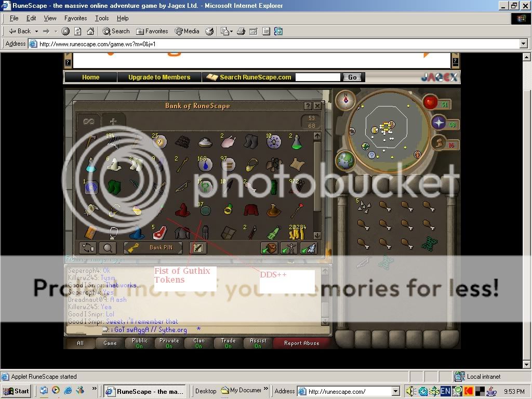
Task: Click the Upgrade to Members link
Action: 159,77
